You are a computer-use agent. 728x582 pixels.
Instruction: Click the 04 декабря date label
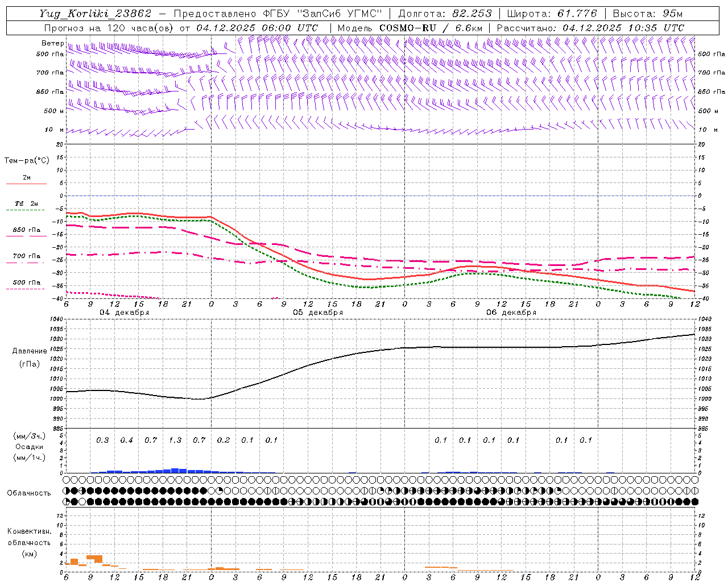tap(125, 313)
